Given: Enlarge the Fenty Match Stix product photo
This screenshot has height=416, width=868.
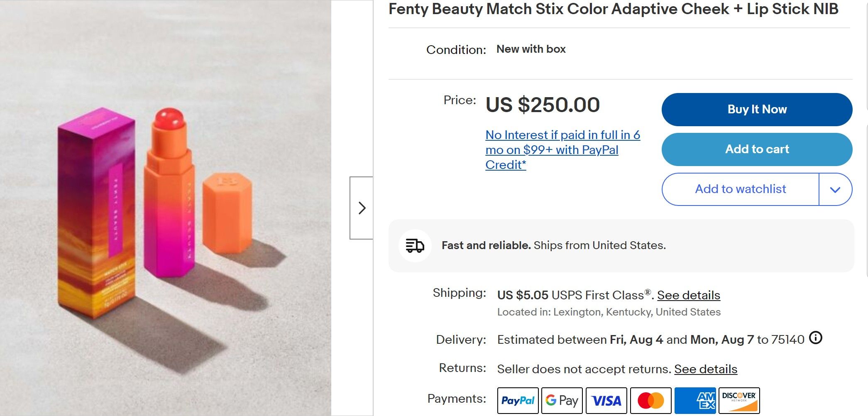Looking at the screenshot, I should click(x=165, y=208).
